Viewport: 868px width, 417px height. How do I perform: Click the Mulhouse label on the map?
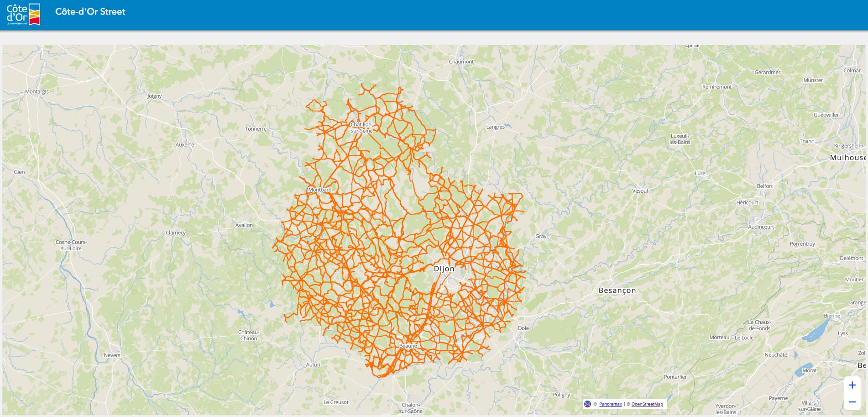click(x=847, y=158)
